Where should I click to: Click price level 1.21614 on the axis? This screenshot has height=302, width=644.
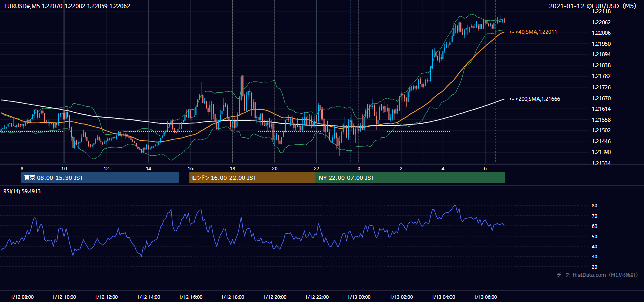[x=601, y=109]
